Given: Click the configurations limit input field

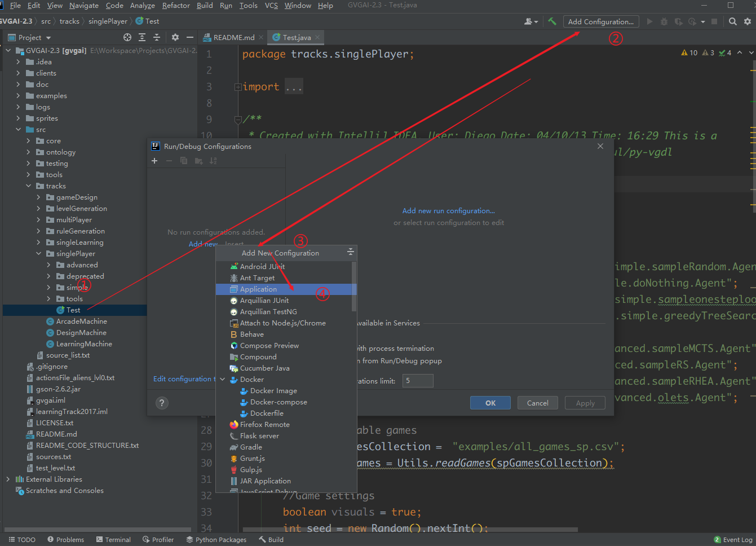Looking at the screenshot, I should (x=417, y=381).
